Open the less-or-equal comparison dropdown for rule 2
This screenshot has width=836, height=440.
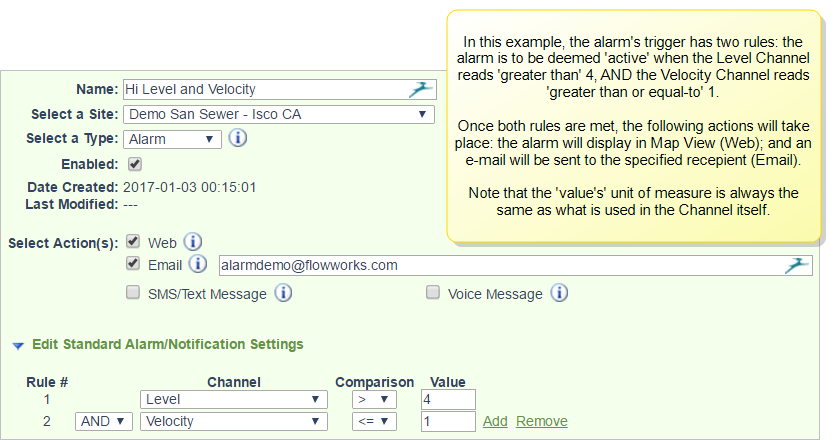[374, 421]
